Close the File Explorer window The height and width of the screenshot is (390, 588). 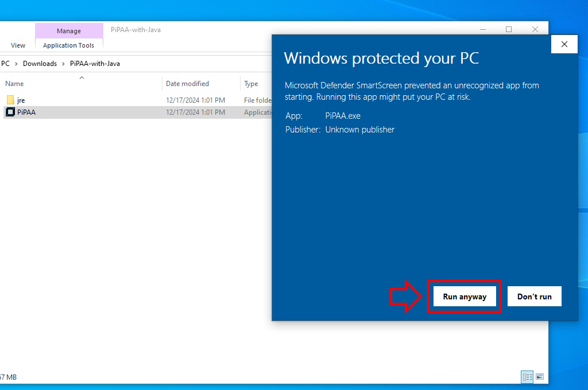[535, 29]
